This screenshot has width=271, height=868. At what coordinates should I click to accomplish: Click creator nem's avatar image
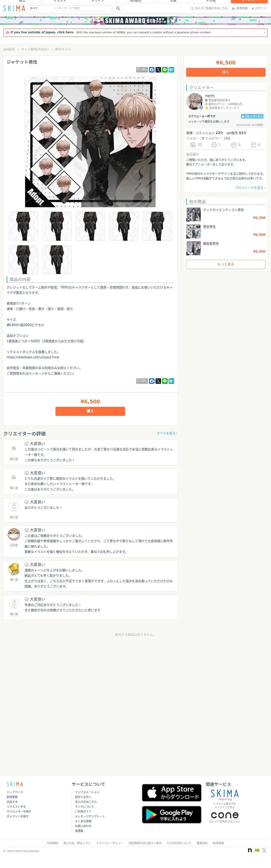click(194, 101)
